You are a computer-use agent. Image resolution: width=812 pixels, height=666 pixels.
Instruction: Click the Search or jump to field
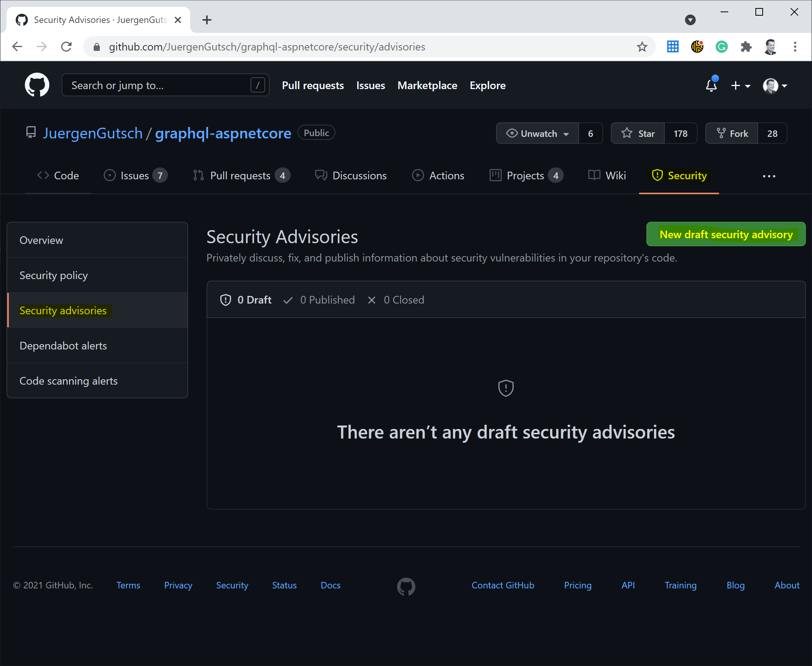click(x=165, y=85)
